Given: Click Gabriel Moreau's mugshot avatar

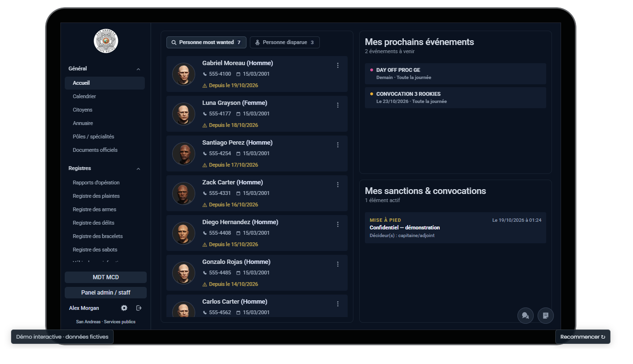Looking at the screenshot, I should click(x=184, y=74).
